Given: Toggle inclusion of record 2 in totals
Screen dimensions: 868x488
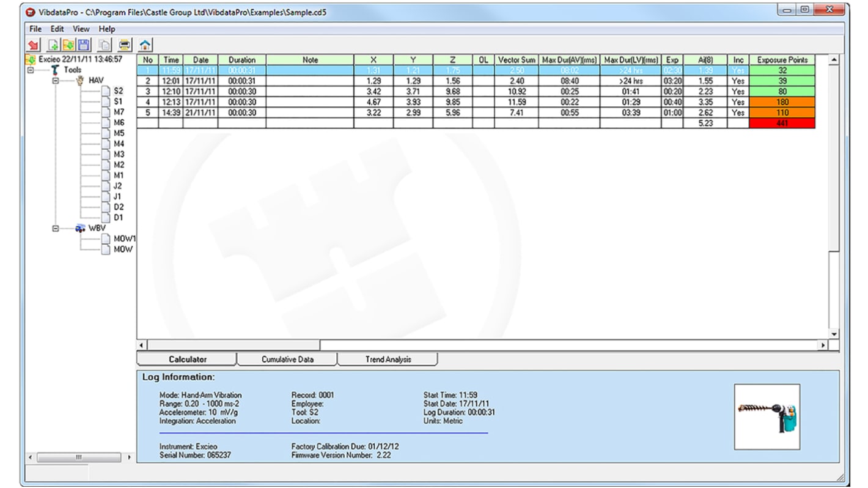Looking at the screenshot, I should pos(738,80).
